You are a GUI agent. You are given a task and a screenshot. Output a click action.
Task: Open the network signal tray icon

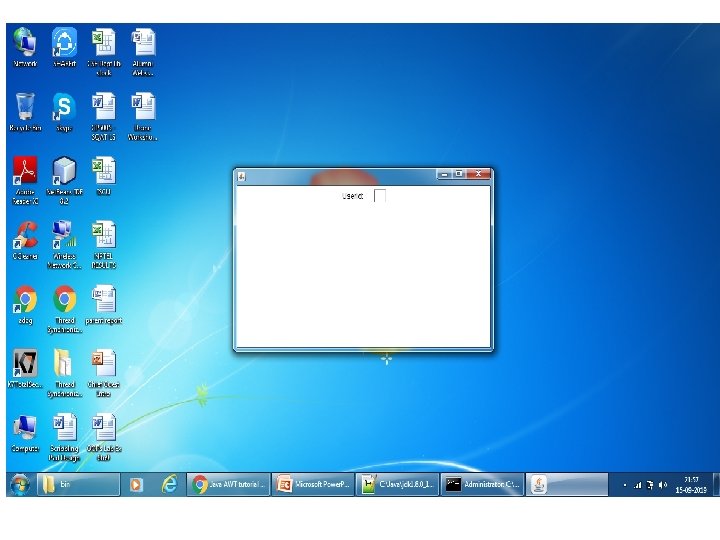point(637,485)
